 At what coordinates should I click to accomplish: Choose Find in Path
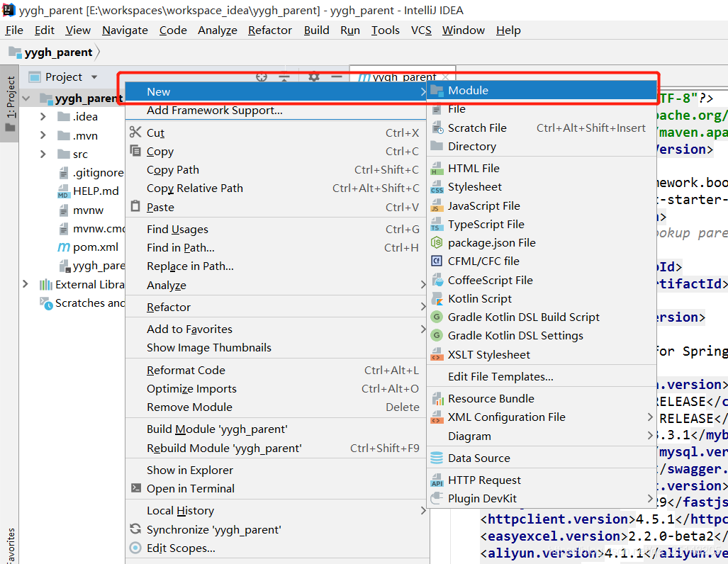pos(276,247)
